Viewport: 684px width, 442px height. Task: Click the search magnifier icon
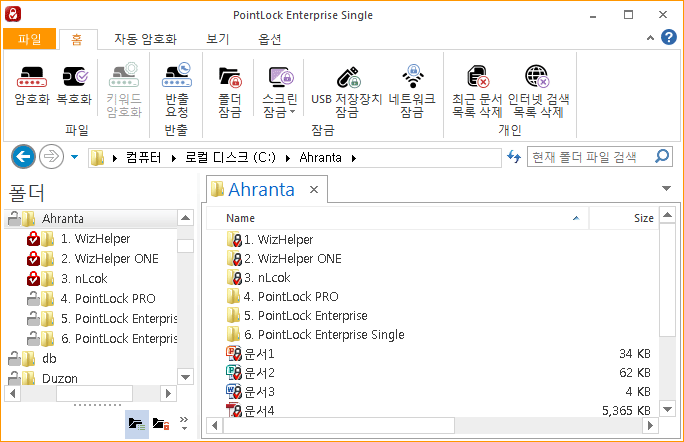point(662,156)
